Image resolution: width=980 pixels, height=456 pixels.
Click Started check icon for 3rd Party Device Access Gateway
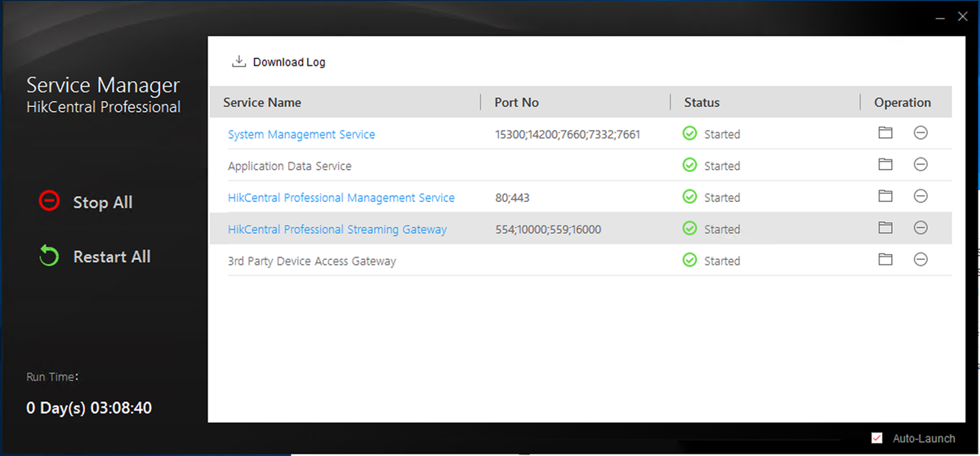point(689,261)
